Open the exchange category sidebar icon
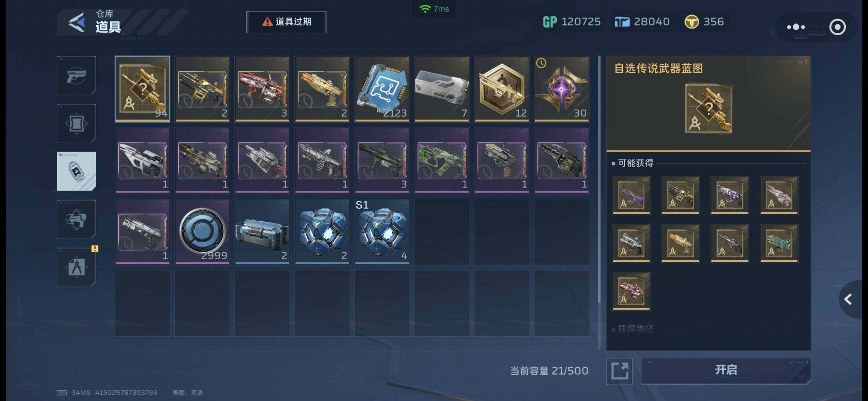The image size is (868, 401). (77, 219)
